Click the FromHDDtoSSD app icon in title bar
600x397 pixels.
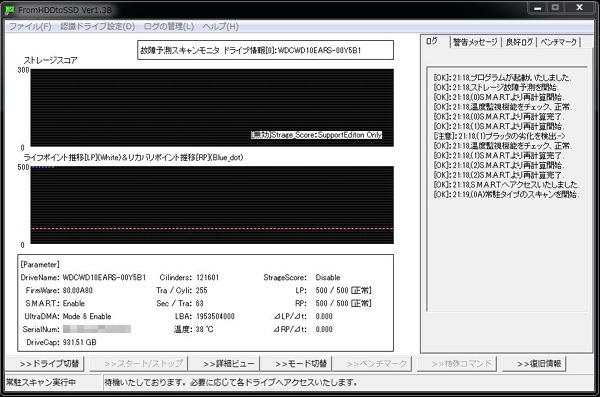coord(10,10)
